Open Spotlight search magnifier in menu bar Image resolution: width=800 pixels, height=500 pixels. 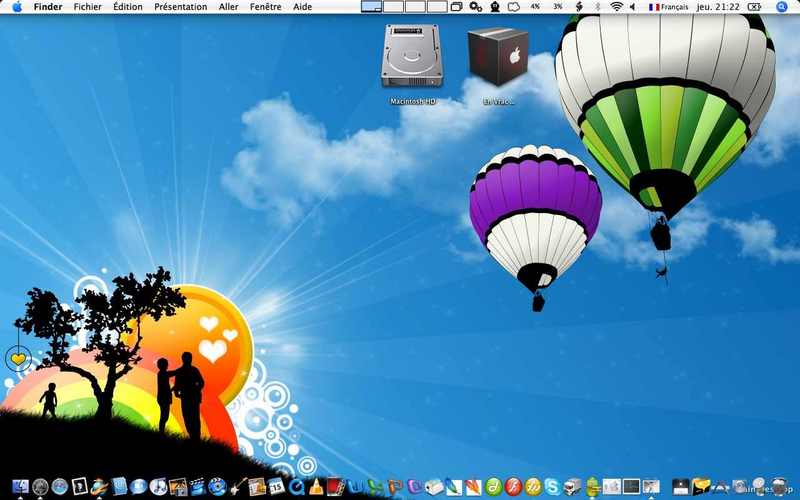pos(781,7)
